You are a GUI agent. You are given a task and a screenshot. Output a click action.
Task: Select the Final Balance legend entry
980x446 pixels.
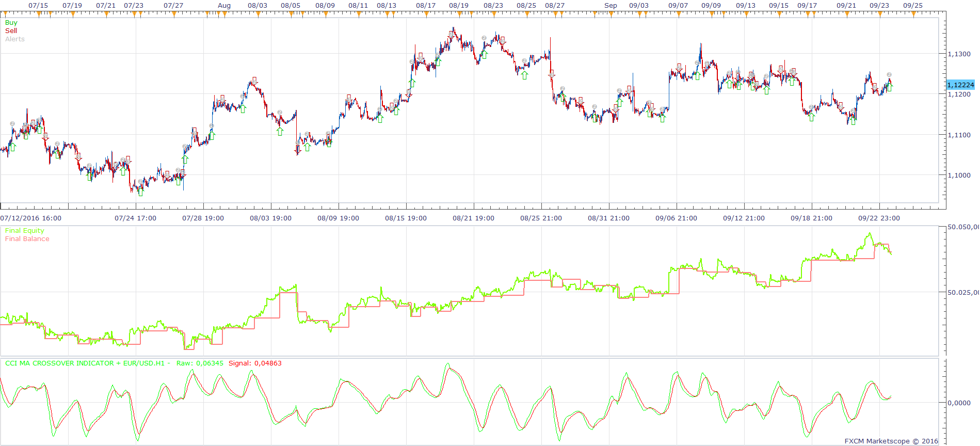27,239
